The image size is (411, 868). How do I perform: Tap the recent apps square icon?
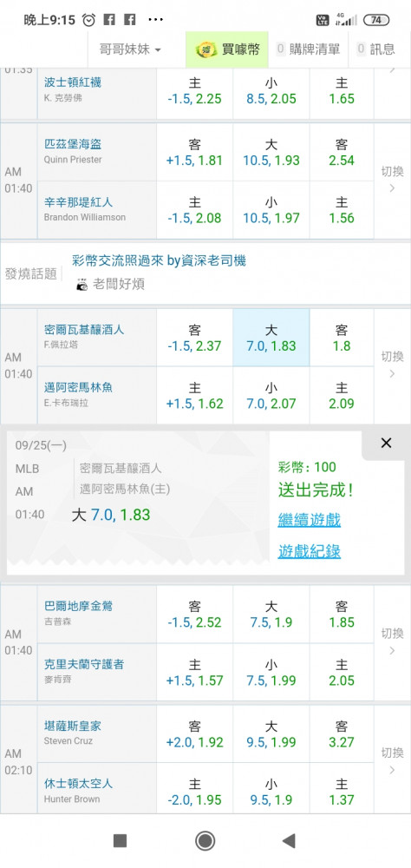[x=120, y=841]
